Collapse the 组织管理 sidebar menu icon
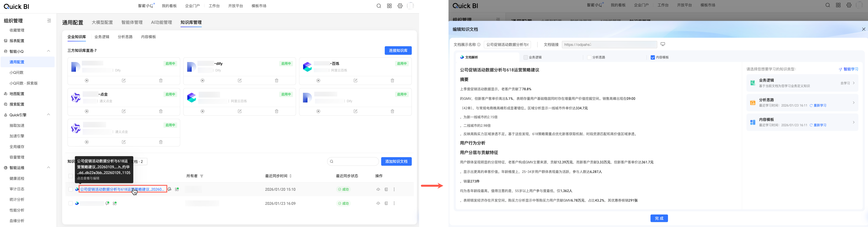This screenshot has width=868, height=227. 49,21
